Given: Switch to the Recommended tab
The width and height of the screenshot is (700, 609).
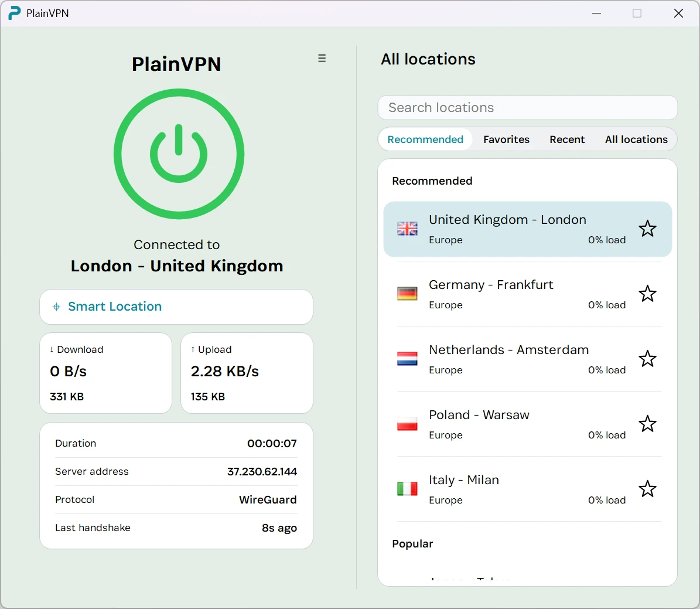Looking at the screenshot, I should 425,140.
